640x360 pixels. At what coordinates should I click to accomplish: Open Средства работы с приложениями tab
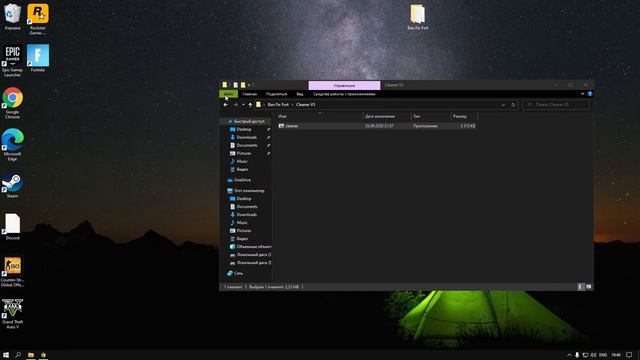pyautogui.click(x=344, y=94)
